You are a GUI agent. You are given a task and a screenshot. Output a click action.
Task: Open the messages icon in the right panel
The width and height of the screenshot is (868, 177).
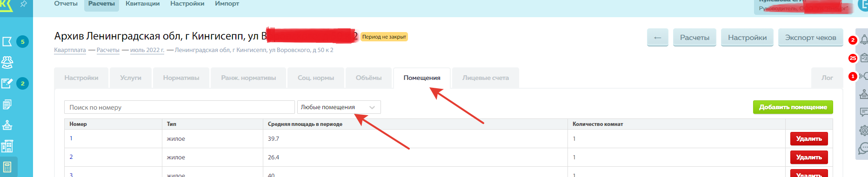pyautogui.click(x=864, y=112)
